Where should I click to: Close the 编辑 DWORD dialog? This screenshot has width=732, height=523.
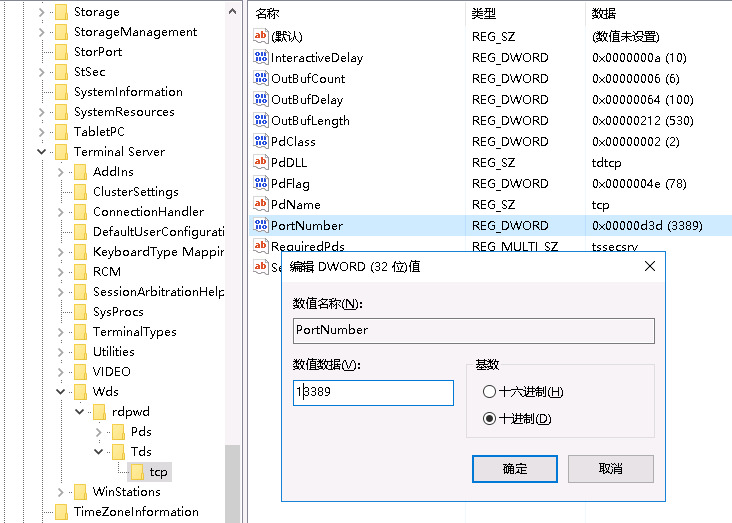(x=650, y=267)
